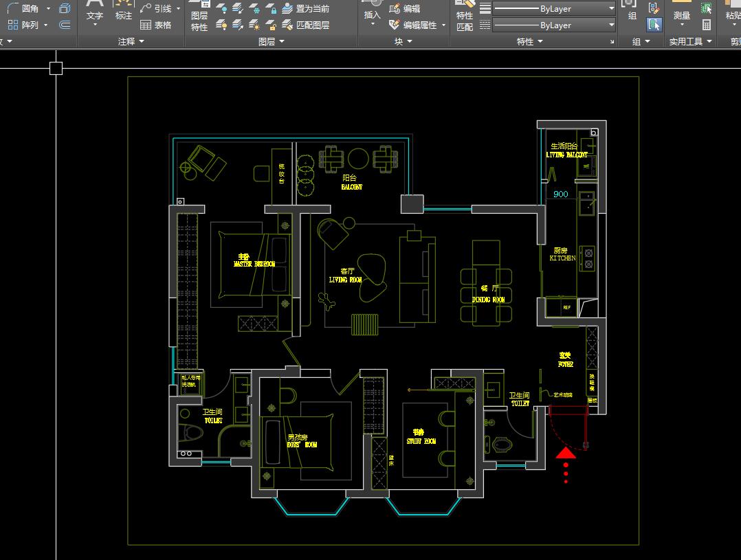Click the 标注 dimension tool
Viewport: 741px width, 560px height.
tap(124, 10)
